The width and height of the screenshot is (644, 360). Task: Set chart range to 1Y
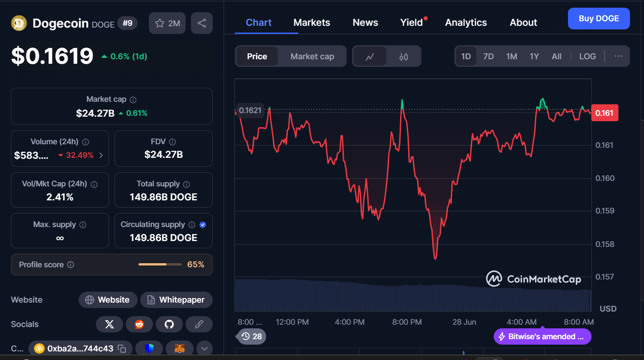[534, 57]
